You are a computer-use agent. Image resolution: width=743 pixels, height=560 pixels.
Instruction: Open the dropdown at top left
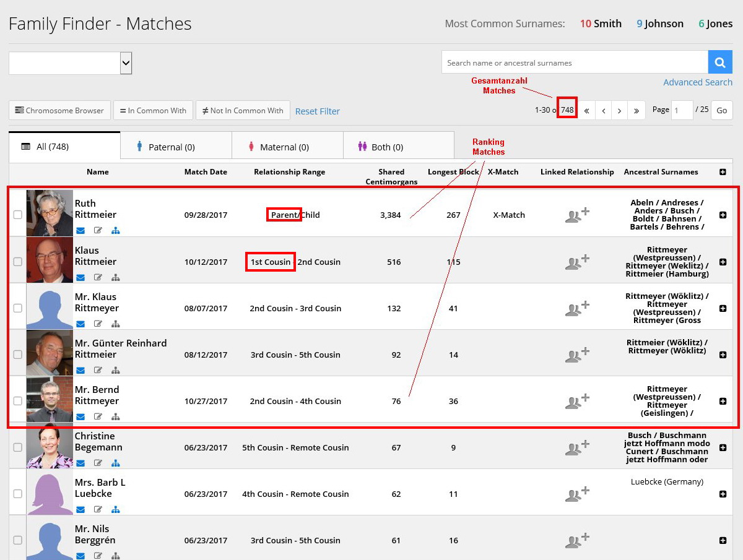(x=71, y=62)
